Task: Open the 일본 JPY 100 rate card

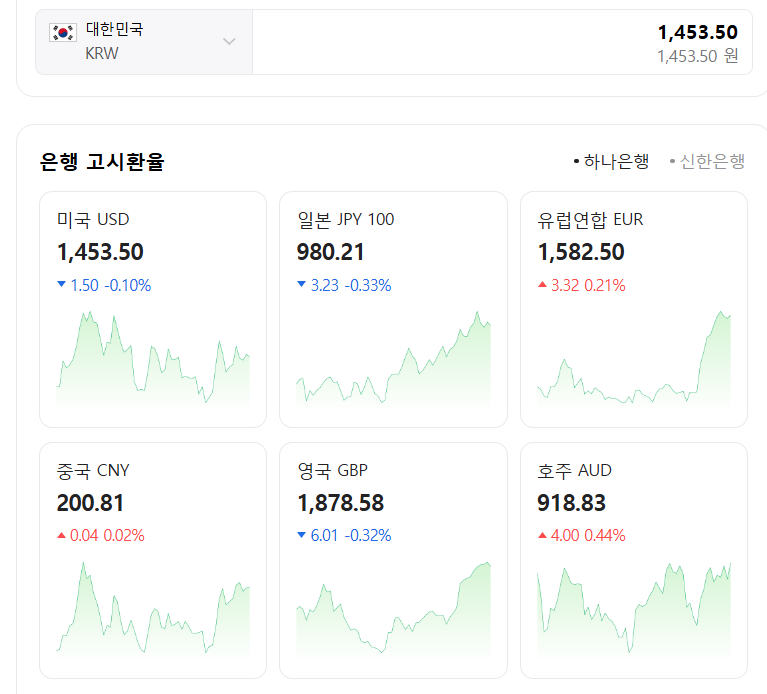Action: point(393,310)
